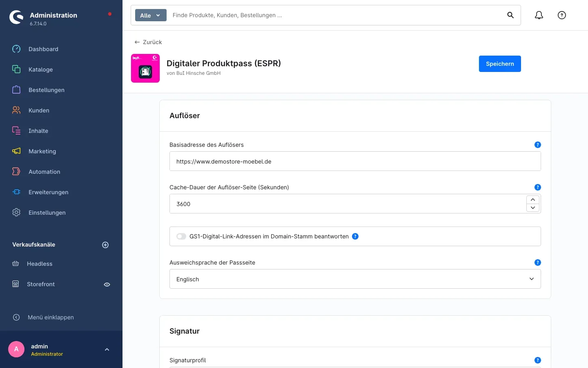Open the Alle search scope dropdown
This screenshot has height=368, width=588.
point(151,15)
